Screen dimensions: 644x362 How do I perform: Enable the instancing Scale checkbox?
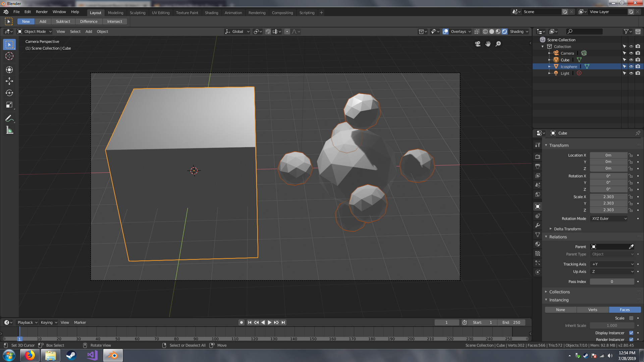631,318
